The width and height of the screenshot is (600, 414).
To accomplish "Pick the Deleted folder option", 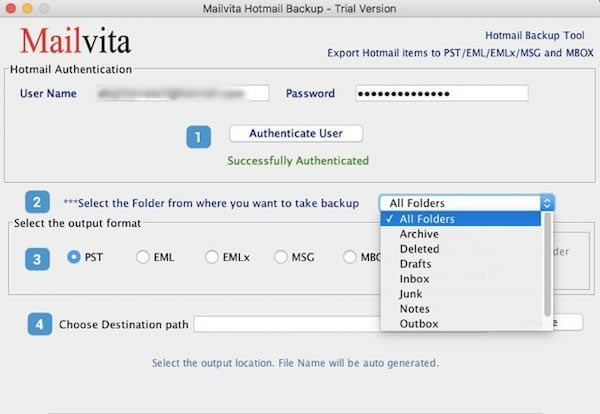I will [x=419, y=249].
